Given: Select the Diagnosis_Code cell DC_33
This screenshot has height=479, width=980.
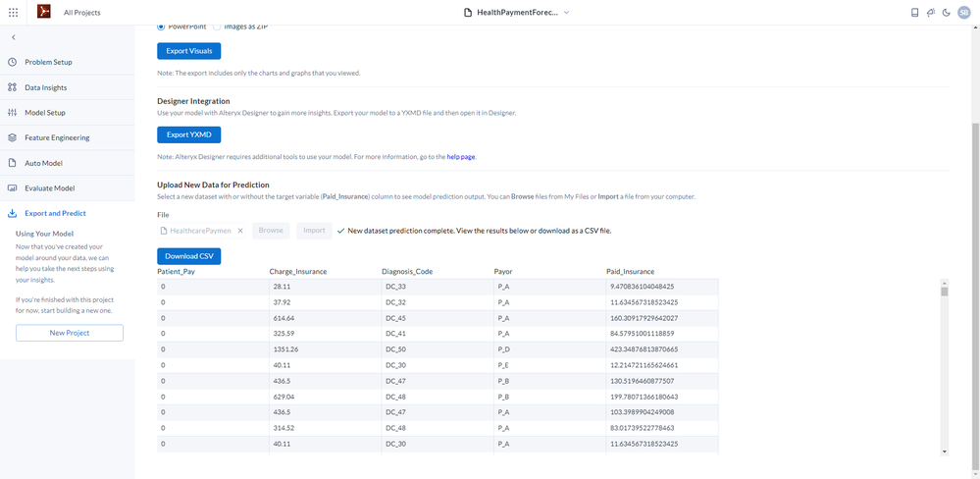Looking at the screenshot, I should pyautogui.click(x=438, y=287).
